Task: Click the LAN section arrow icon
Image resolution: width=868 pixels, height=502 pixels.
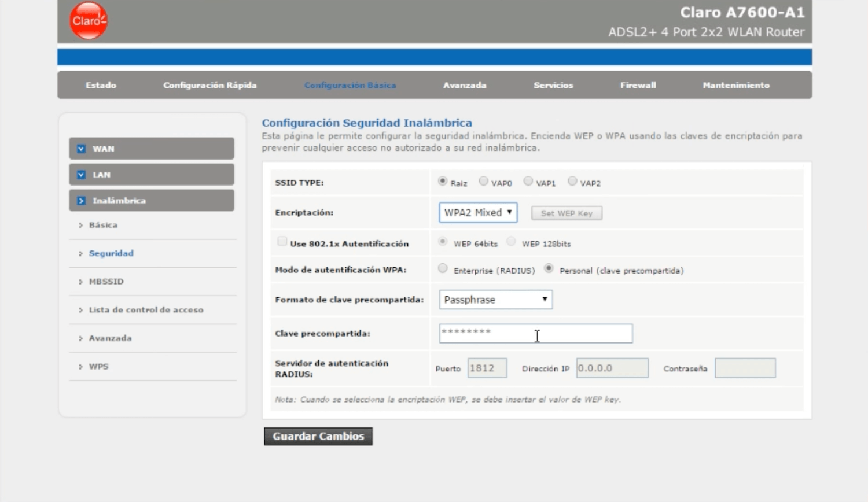Action: click(x=82, y=175)
